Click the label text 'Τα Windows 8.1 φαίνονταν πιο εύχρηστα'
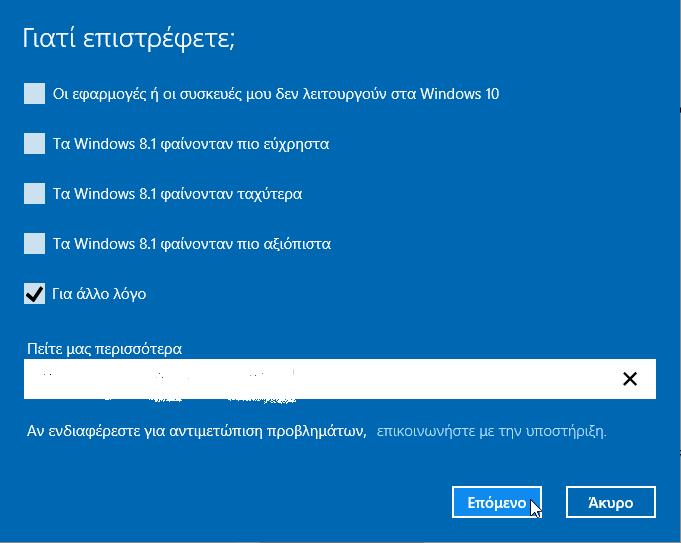 (191, 144)
